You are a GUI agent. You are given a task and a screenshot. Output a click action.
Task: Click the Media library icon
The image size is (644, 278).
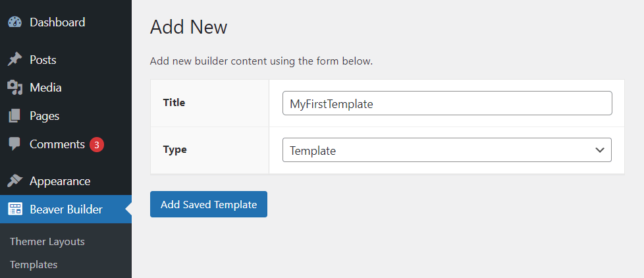coord(14,88)
